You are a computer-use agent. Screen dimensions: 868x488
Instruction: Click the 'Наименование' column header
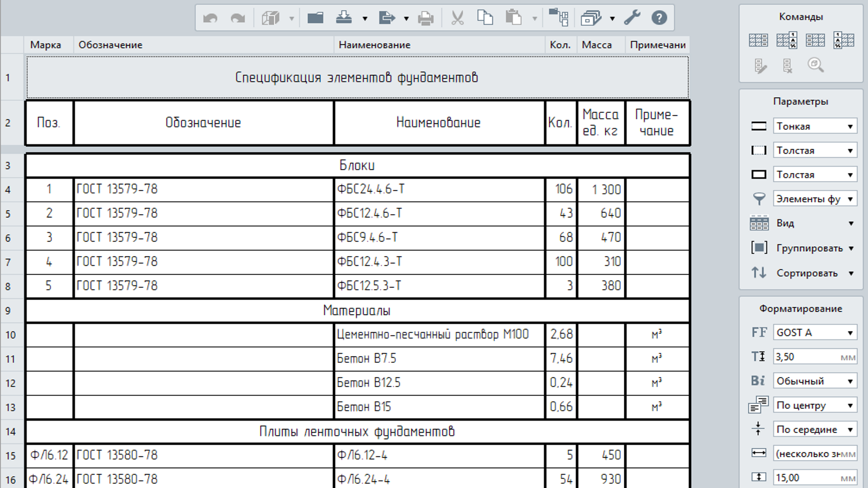[x=374, y=45]
